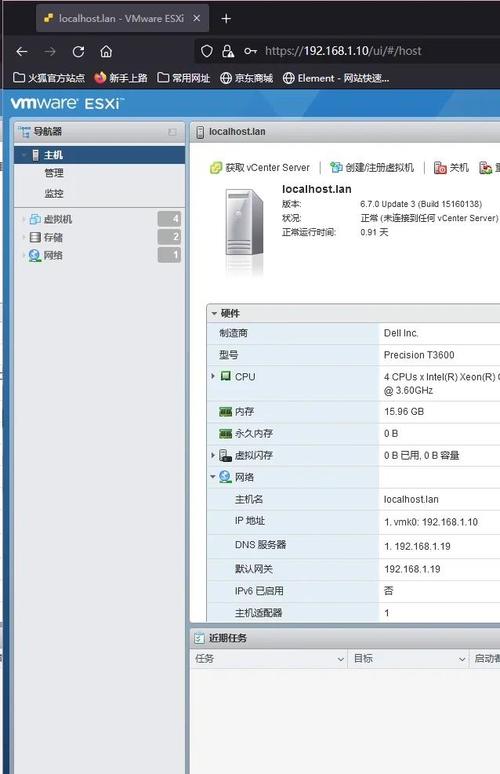
Task: Click the lock site security icon
Action: [x=228, y=51]
